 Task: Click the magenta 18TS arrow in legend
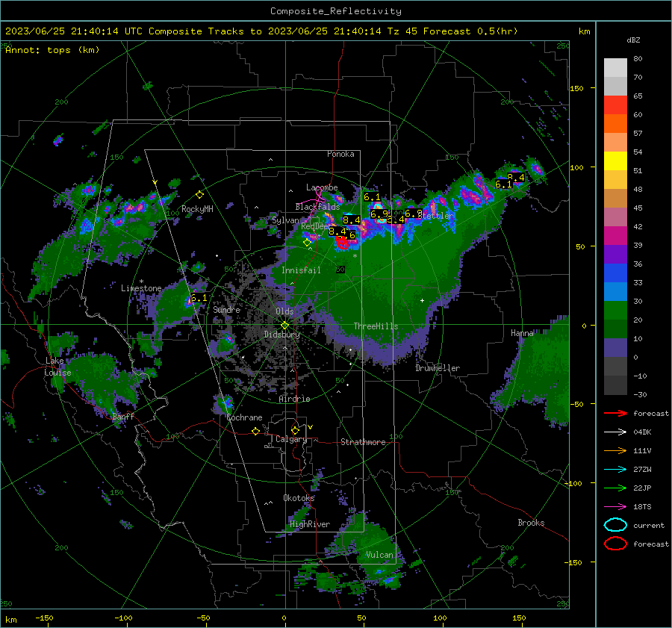(x=615, y=507)
